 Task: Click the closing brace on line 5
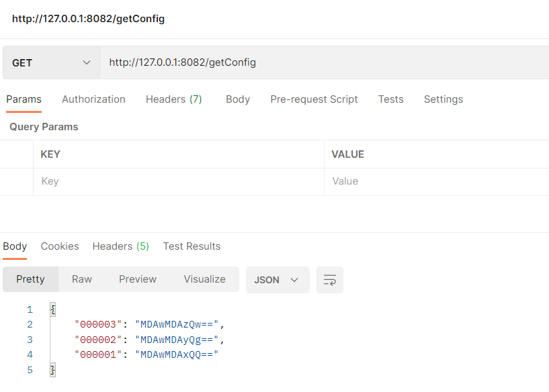tap(53, 370)
